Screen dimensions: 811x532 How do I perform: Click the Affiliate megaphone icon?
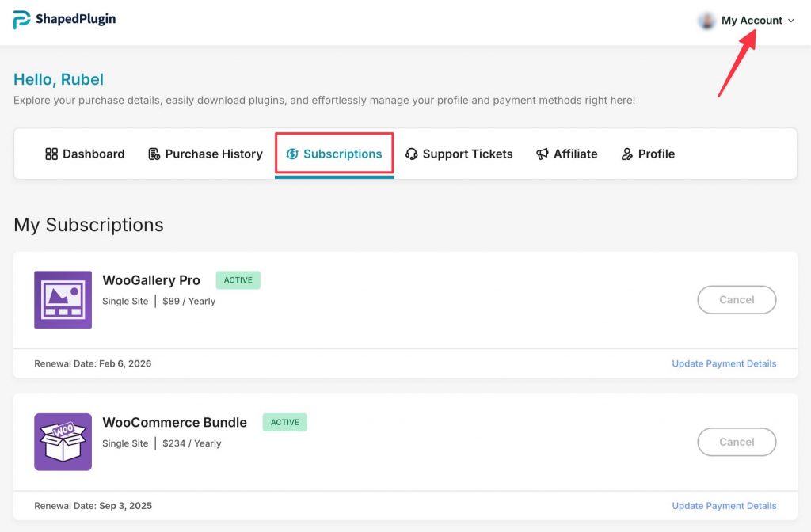[543, 154]
